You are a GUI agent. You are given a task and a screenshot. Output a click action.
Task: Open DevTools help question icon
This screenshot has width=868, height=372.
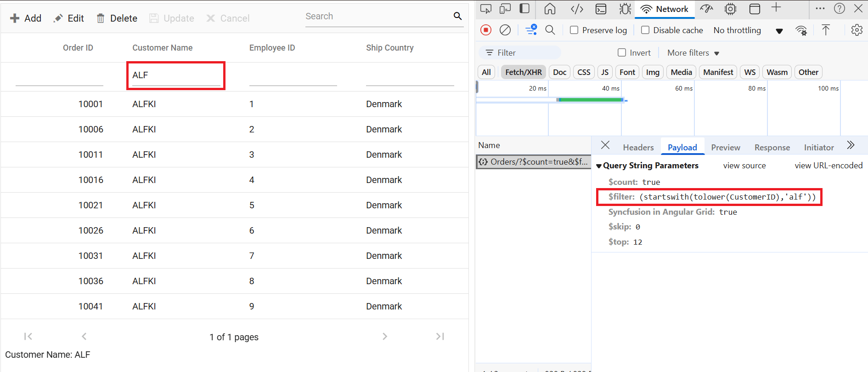pos(840,8)
